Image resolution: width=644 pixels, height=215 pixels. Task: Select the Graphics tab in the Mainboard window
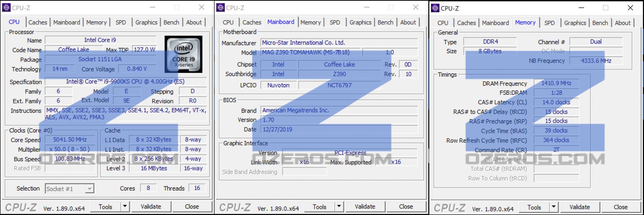click(361, 22)
